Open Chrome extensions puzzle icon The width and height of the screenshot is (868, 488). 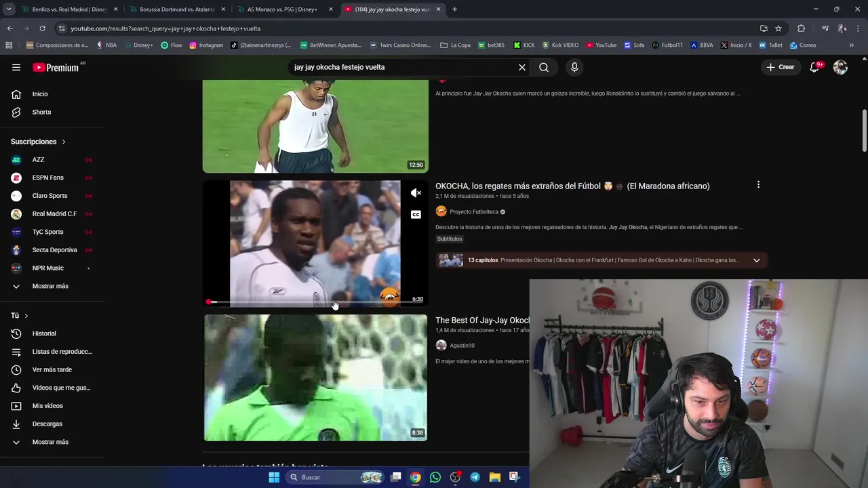click(x=802, y=28)
